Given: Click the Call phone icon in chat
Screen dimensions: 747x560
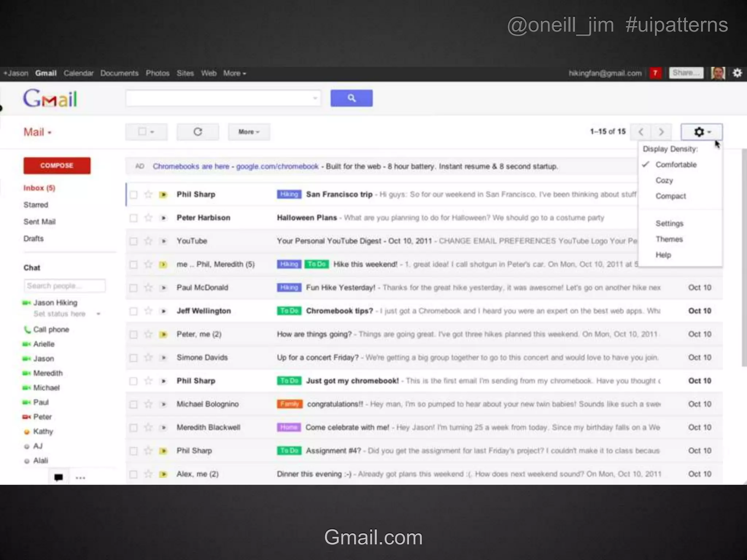Looking at the screenshot, I should (x=27, y=330).
